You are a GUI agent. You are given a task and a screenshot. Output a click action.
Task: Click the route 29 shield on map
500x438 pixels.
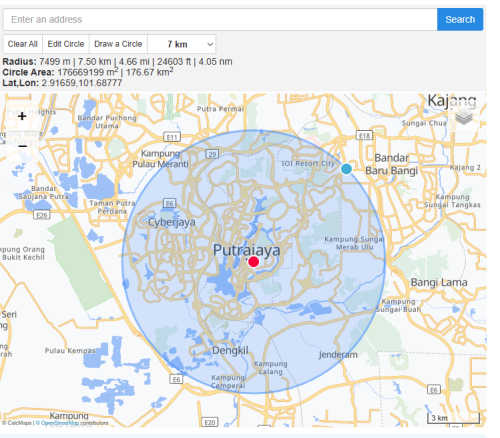point(212,154)
